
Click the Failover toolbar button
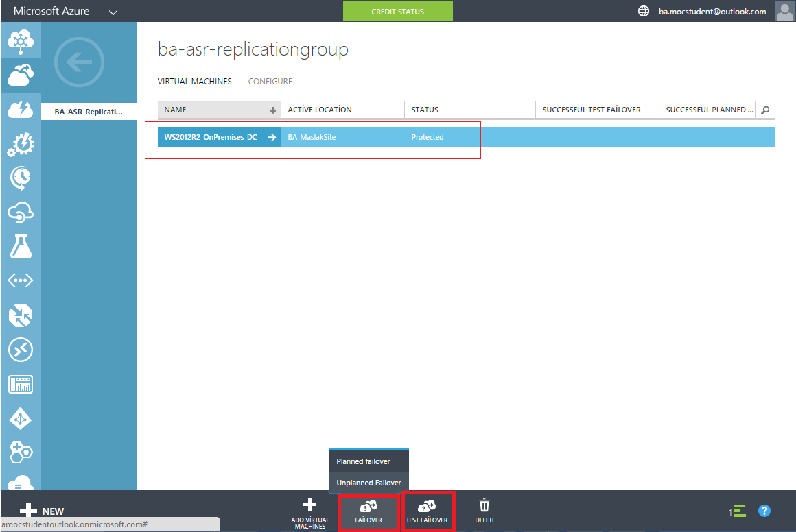pos(368,511)
